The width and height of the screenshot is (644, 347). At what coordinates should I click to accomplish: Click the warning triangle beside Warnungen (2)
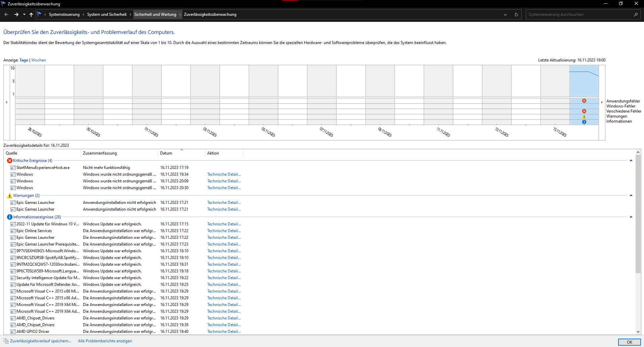tap(9, 195)
